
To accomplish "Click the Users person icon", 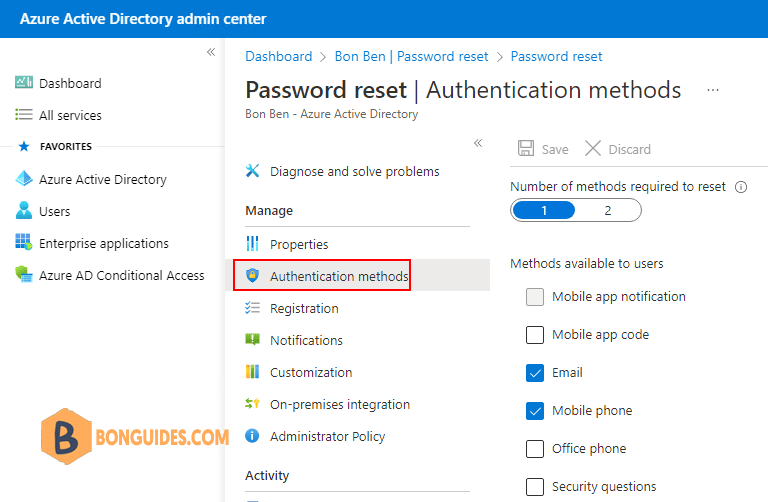I will [x=24, y=211].
